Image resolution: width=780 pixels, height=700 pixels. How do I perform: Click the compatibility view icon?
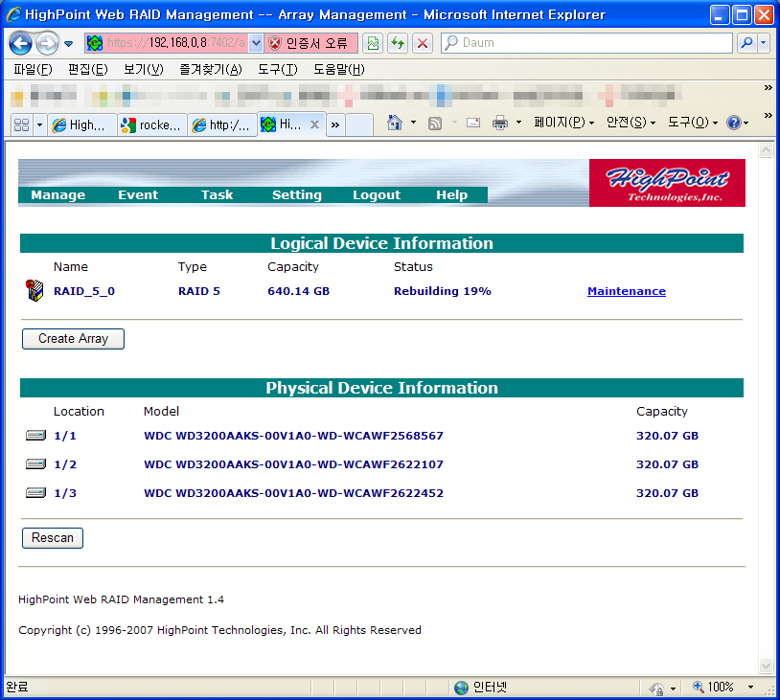pos(373,43)
